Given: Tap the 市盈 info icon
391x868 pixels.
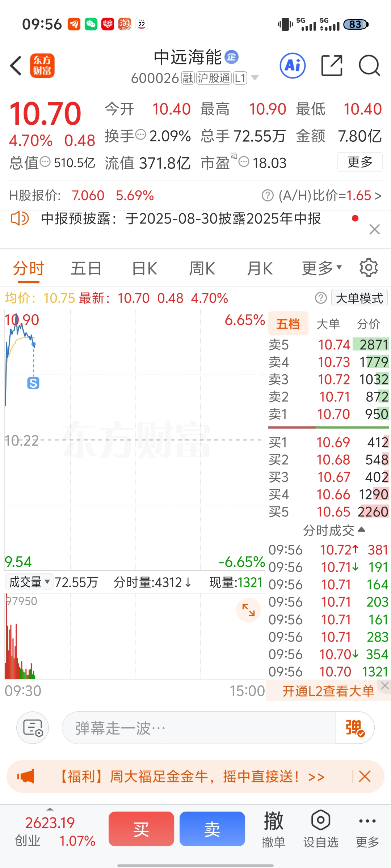Looking at the screenshot, I should tap(244, 162).
